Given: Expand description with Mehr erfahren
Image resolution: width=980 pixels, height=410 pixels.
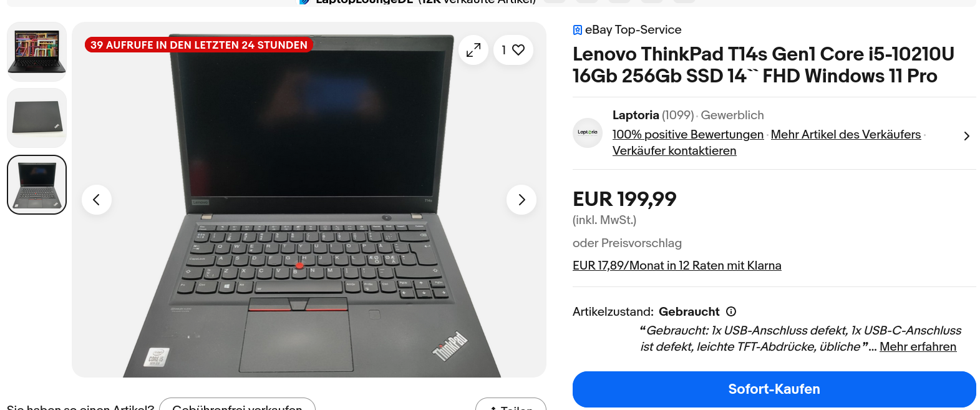Looking at the screenshot, I should 918,346.
